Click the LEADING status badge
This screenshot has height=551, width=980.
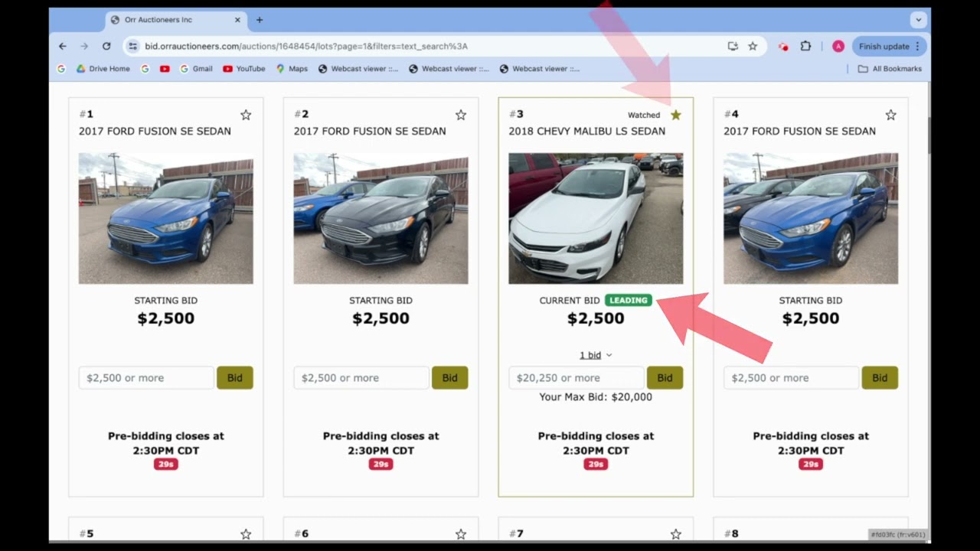point(629,300)
